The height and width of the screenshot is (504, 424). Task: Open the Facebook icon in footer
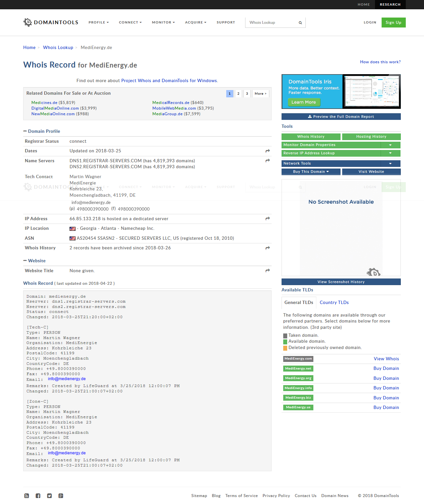38,496
